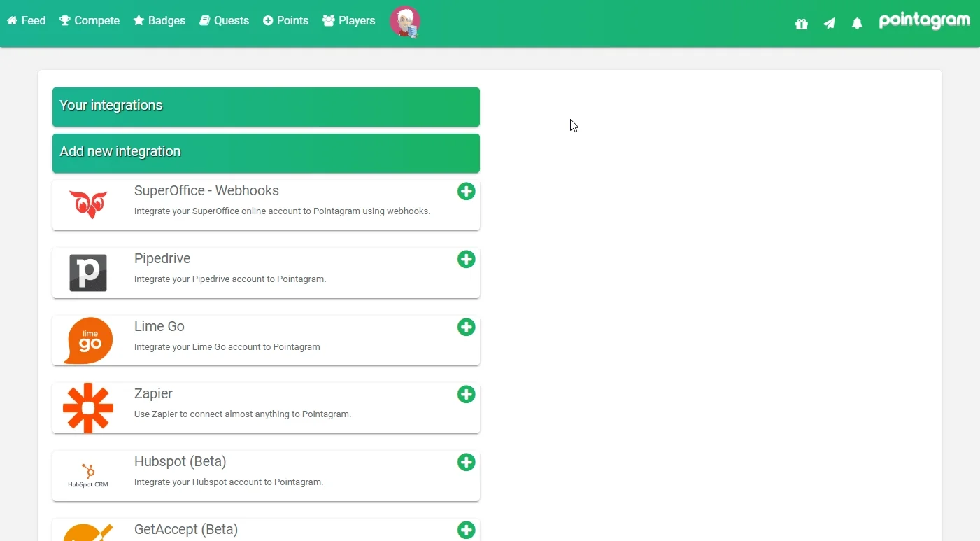Open the Badges menu item
Screen dimensions: 980x541
(159, 21)
